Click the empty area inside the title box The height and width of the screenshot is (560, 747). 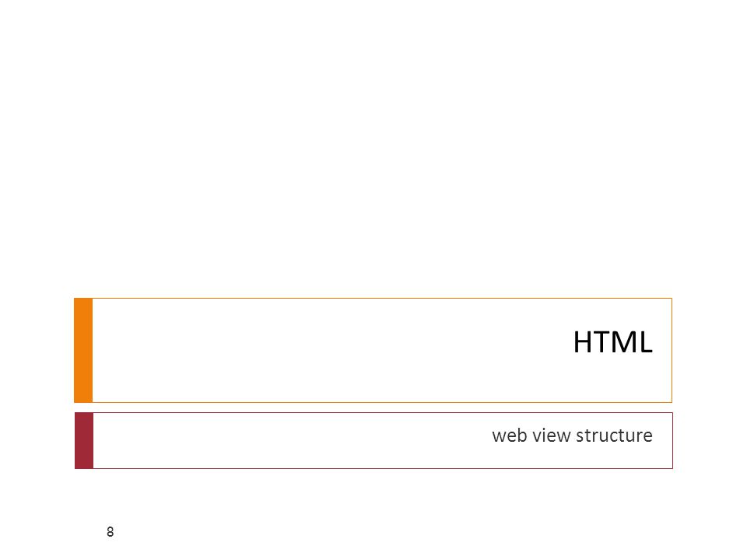(310, 351)
